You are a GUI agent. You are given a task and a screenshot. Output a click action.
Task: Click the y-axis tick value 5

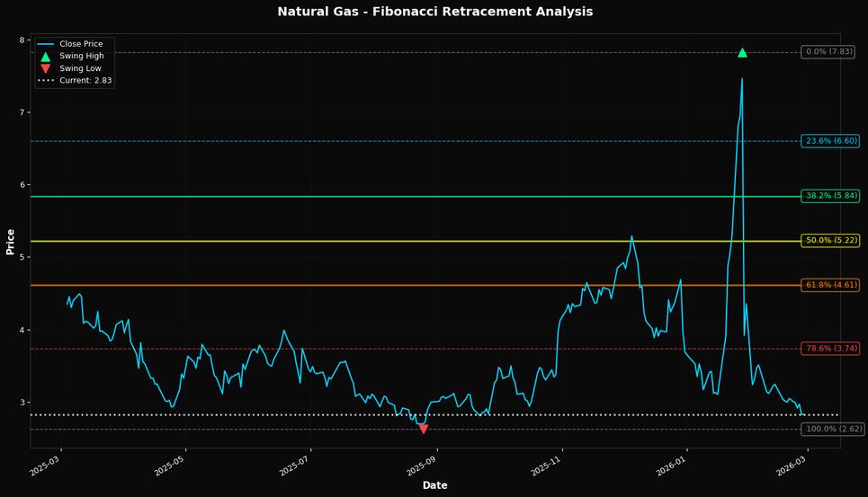click(x=22, y=258)
